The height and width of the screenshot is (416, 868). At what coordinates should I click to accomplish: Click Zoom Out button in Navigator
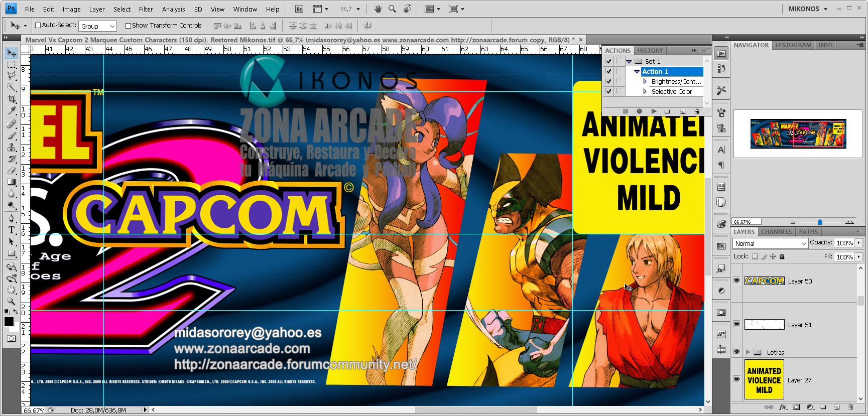click(793, 222)
